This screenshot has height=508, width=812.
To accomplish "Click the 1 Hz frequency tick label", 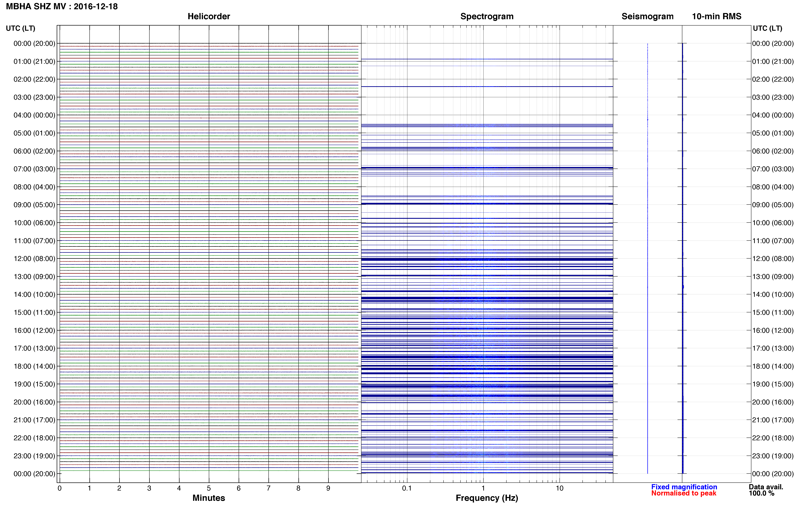I will 483,488.
